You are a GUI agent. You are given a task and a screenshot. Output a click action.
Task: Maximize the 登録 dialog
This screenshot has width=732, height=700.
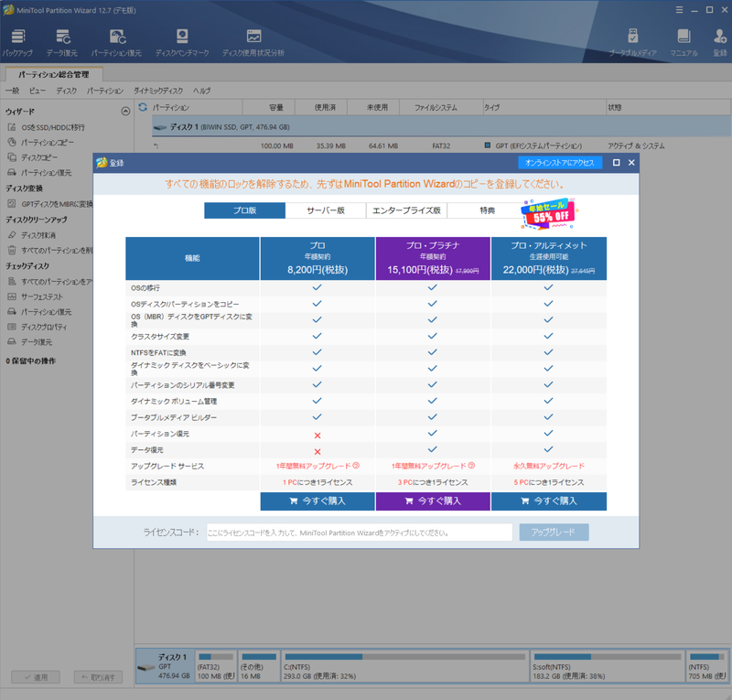[x=616, y=163]
